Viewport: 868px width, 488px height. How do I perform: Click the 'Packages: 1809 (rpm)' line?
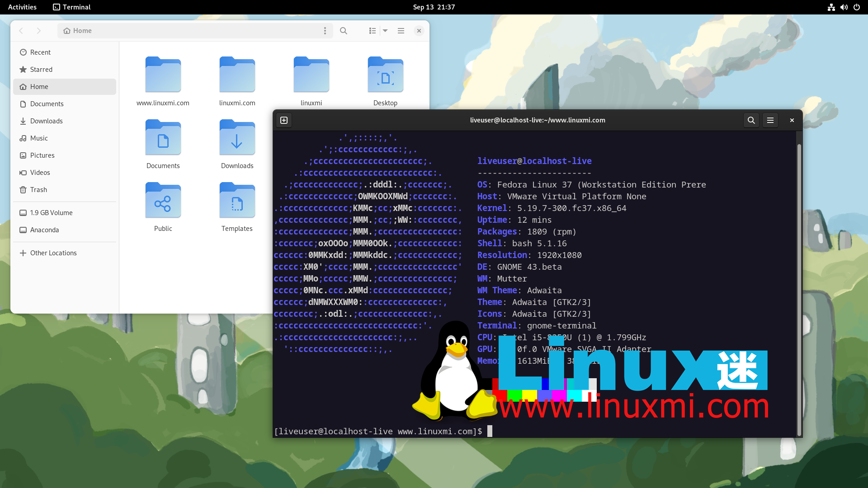527,232
